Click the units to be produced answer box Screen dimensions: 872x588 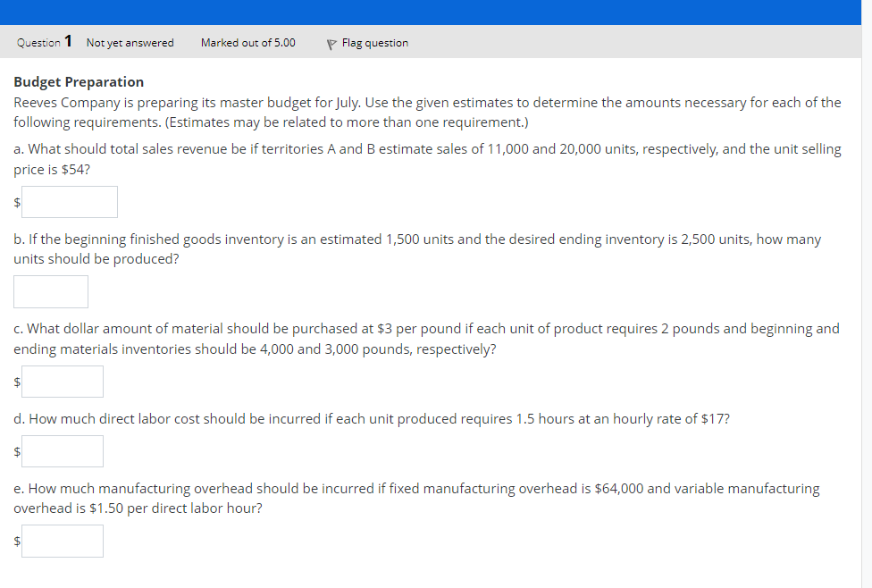[x=51, y=291]
